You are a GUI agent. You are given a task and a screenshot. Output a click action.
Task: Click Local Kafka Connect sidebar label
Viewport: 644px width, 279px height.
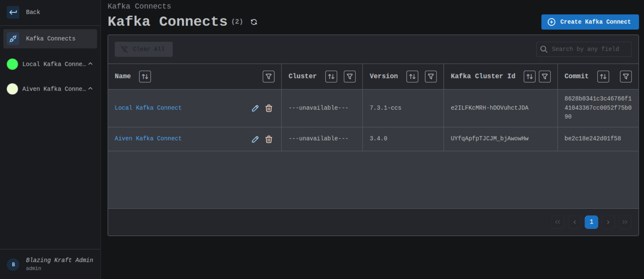54,64
